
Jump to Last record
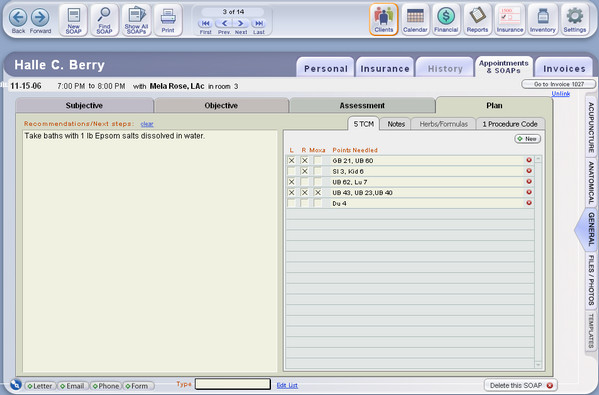[259, 23]
